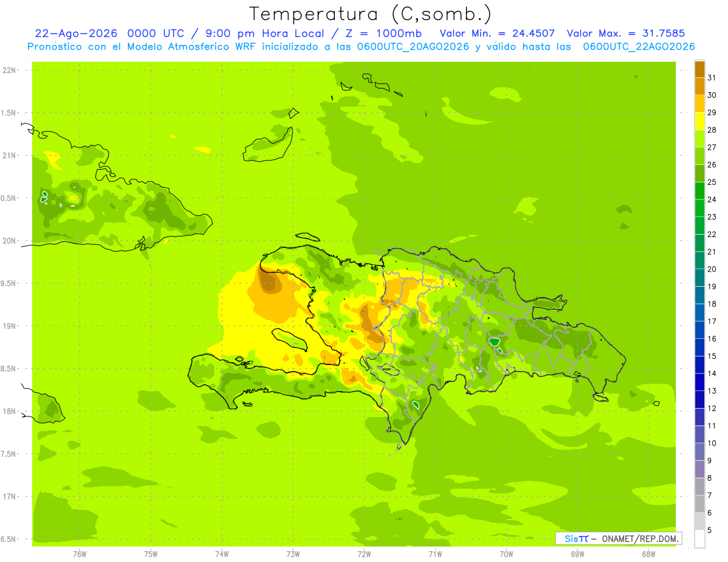The height and width of the screenshot is (562, 728).
Task: Pick the green swatch between 24 and 25
Action: (699, 191)
